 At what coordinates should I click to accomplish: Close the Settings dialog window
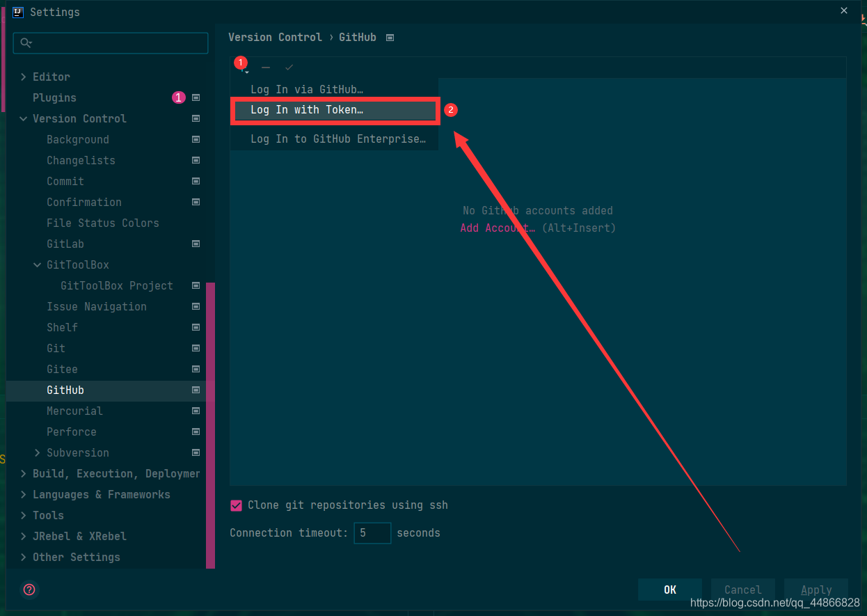tap(844, 11)
